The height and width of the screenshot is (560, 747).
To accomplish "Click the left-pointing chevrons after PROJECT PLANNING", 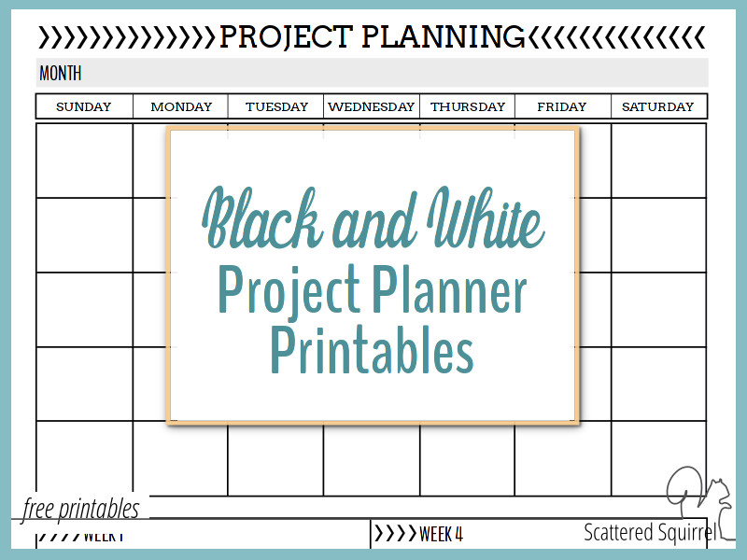I will click(x=616, y=37).
